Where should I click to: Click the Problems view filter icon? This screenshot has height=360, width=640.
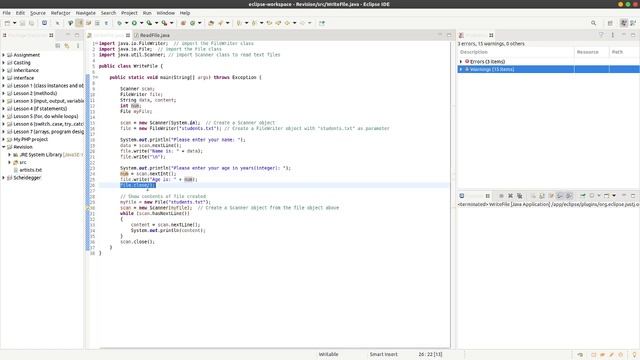tap(601, 35)
